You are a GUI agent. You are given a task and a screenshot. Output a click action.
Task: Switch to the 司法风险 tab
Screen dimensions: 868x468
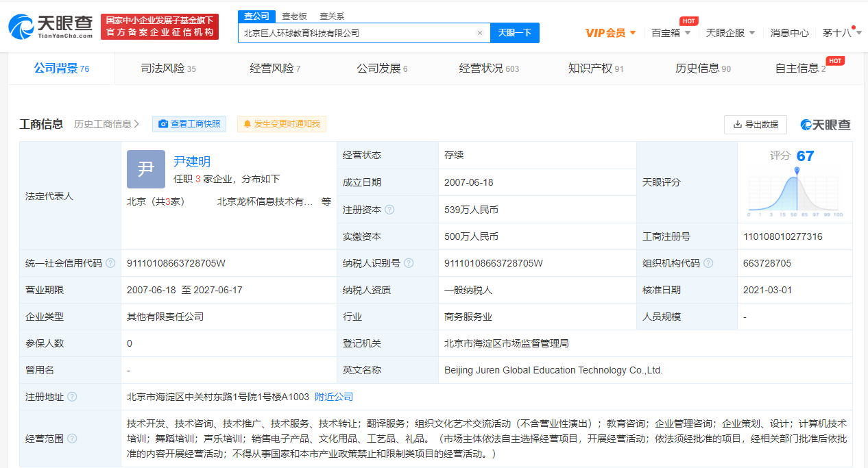168,69
